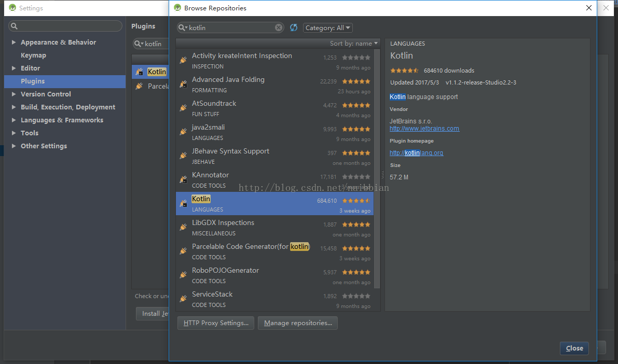Expand Tools settings node

coord(14,133)
